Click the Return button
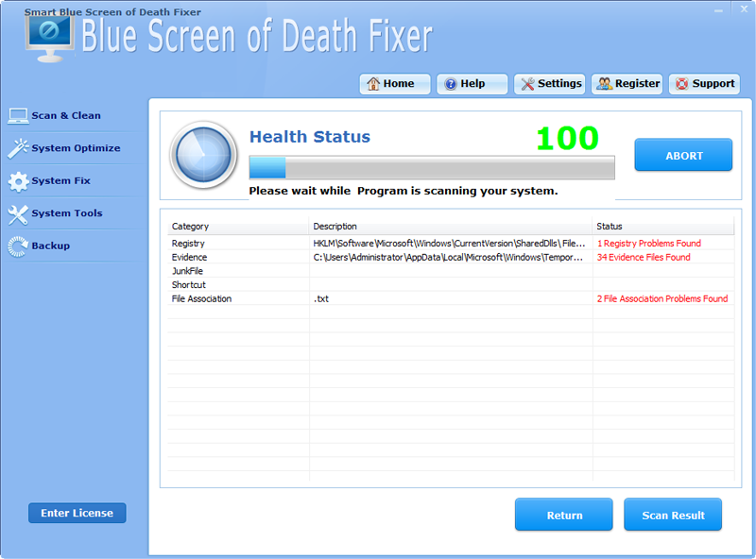756x559 pixels. coord(563,515)
